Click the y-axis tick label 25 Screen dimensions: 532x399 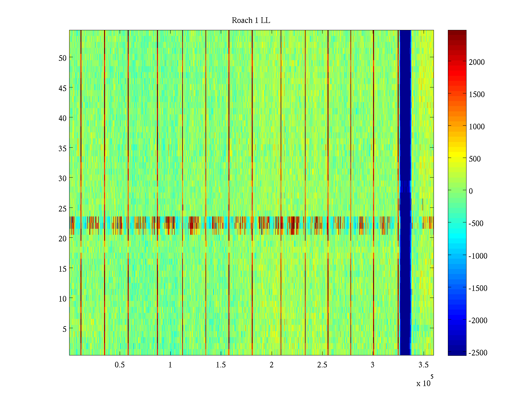click(x=62, y=208)
